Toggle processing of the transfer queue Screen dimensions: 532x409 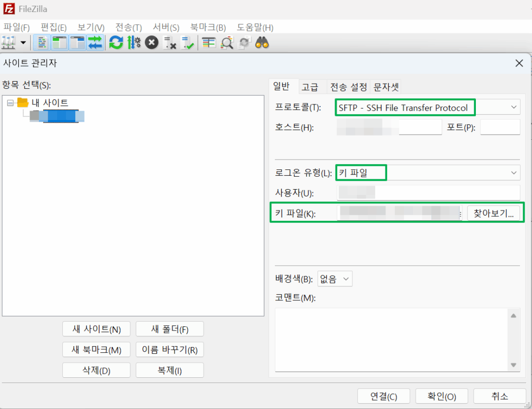[134, 43]
